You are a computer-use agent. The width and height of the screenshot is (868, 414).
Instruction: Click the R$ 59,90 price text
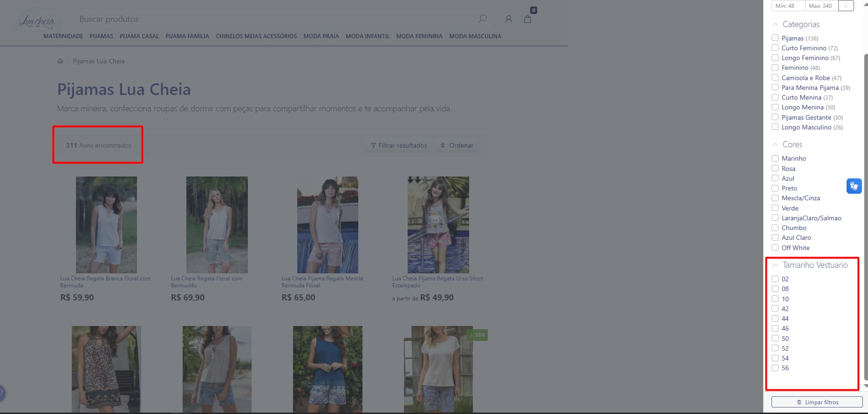(x=77, y=298)
